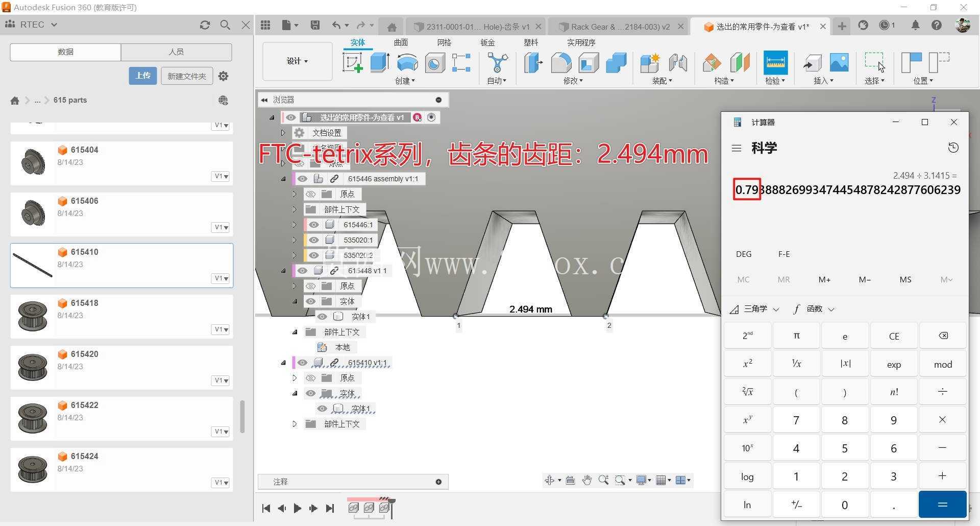This screenshot has height=526, width=980.
Task: Toggle visibility of root component 选出的常用零件
Action: 290,117
